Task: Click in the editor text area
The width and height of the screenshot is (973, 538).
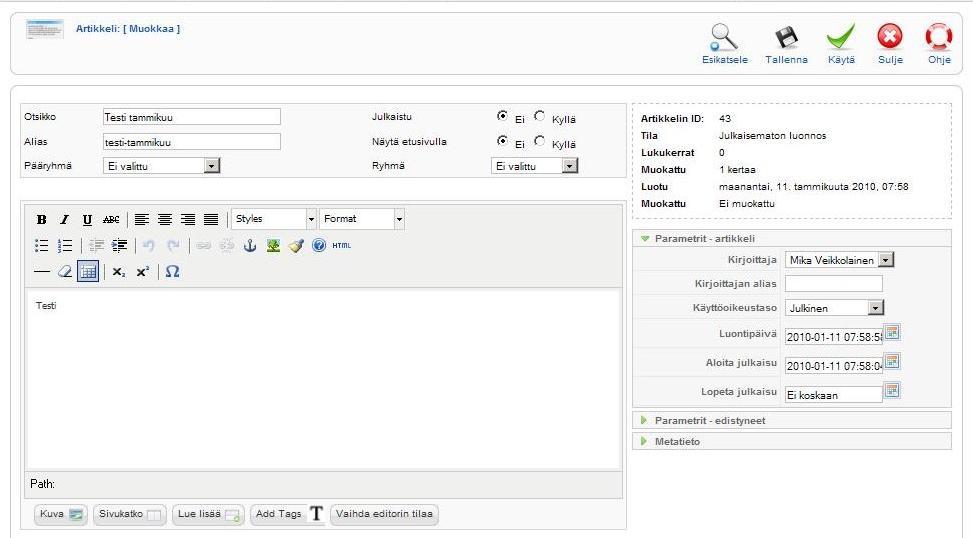Action: 323,379
